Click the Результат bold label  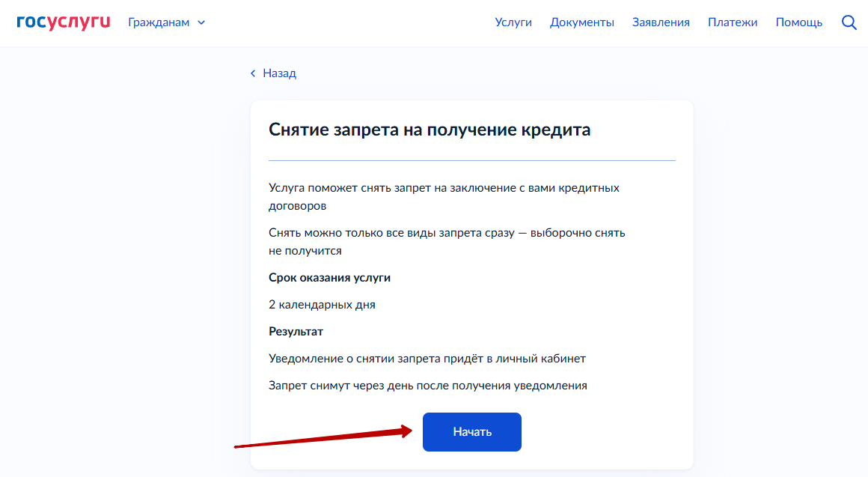(x=296, y=332)
